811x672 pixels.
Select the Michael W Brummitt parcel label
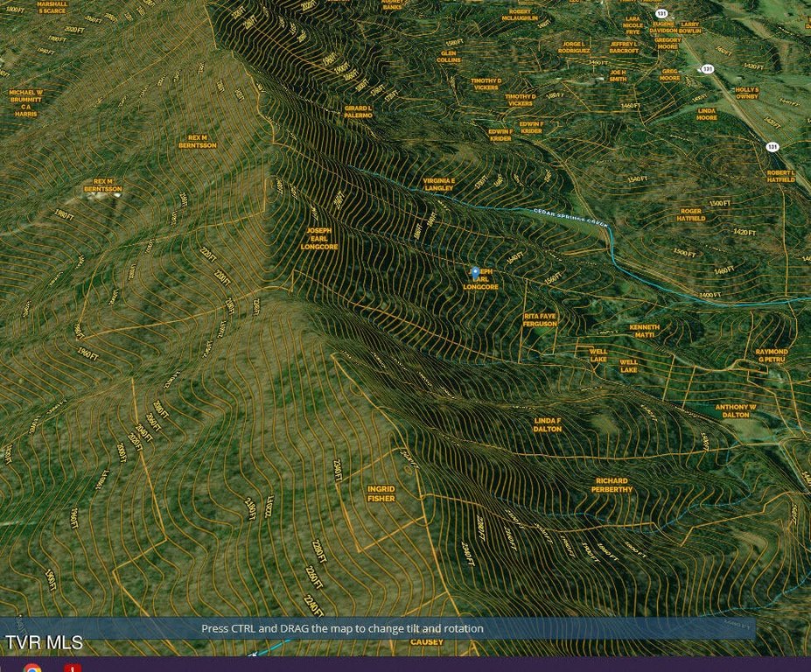pyautogui.click(x=25, y=102)
